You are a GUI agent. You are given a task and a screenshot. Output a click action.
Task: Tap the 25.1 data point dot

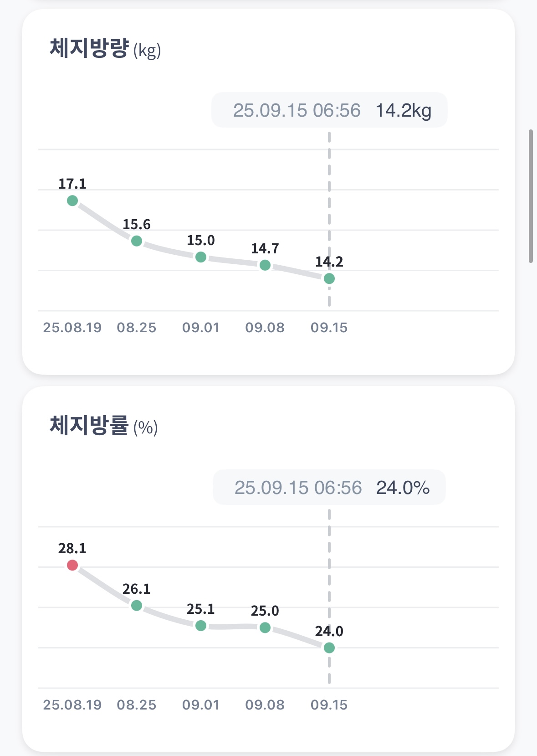pyautogui.click(x=201, y=626)
